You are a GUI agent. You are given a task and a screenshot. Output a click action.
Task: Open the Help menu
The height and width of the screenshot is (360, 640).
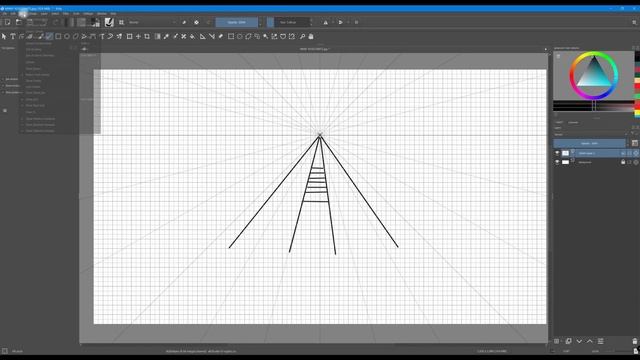[x=113, y=13]
